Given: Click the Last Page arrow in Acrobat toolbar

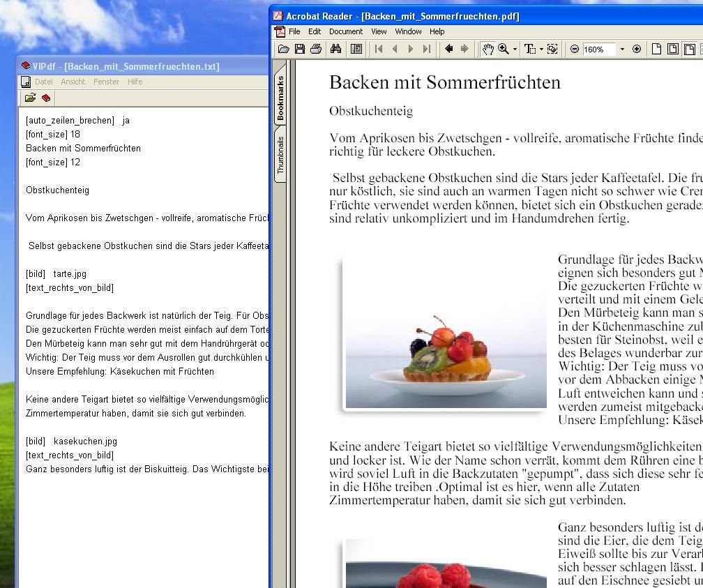Looking at the screenshot, I should point(427,49).
